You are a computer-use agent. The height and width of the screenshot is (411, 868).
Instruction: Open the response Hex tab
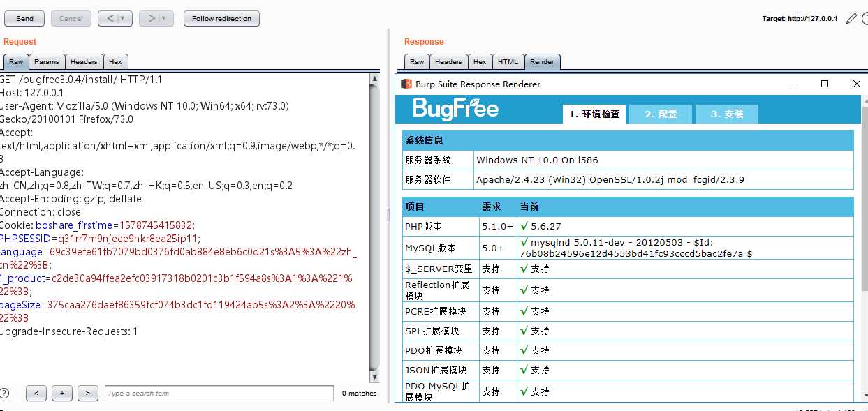tap(480, 62)
